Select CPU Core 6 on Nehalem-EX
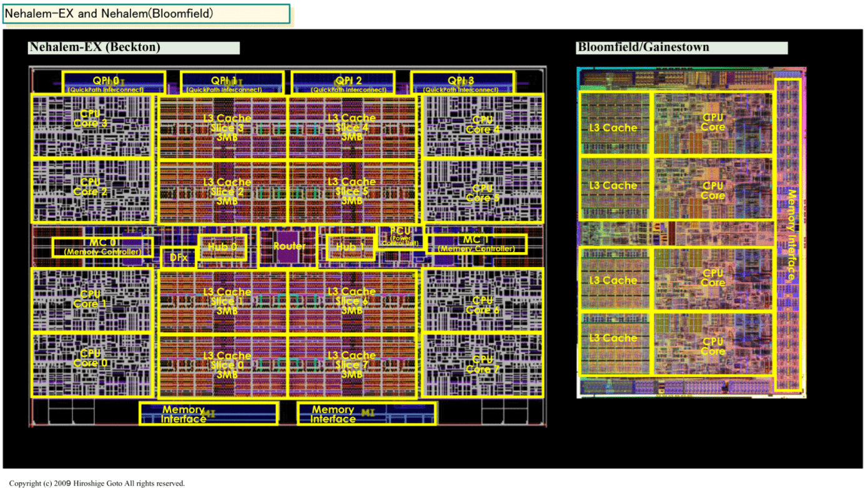This screenshot has width=868, height=488. [482, 301]
